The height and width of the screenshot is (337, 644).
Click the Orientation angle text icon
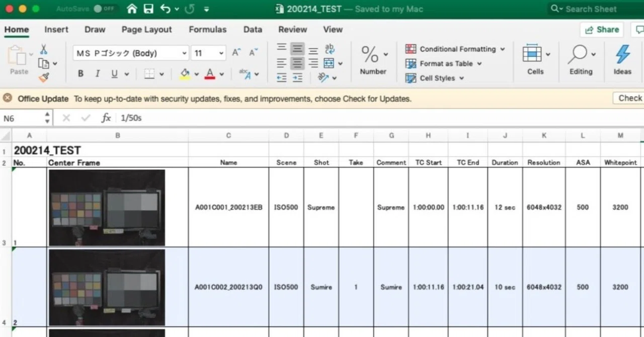click(x=323, y=78)
